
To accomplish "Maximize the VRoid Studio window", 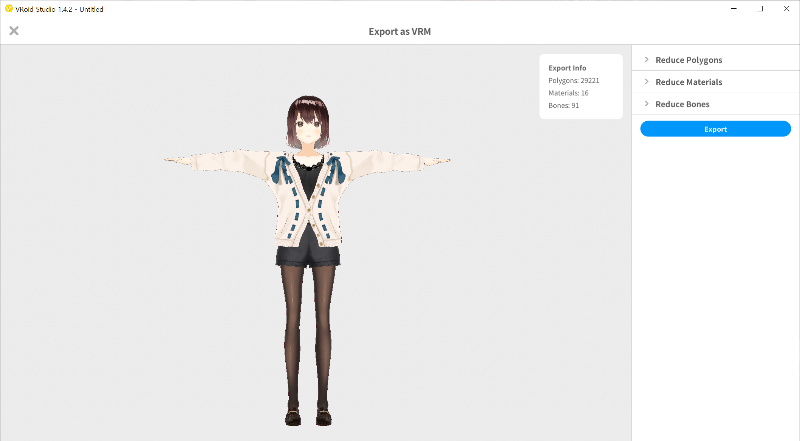I will point(760,9).
